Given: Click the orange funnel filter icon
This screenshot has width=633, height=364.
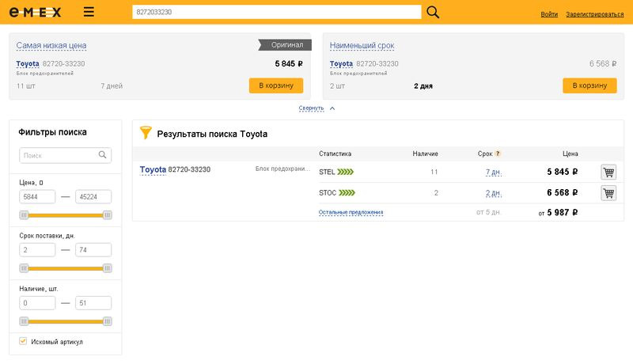Looking at the screenshot, I should [146, 132].
